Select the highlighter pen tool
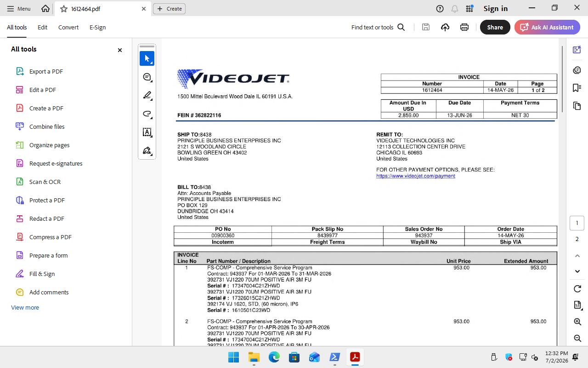The image size is (588, 368). pos(147,95)
